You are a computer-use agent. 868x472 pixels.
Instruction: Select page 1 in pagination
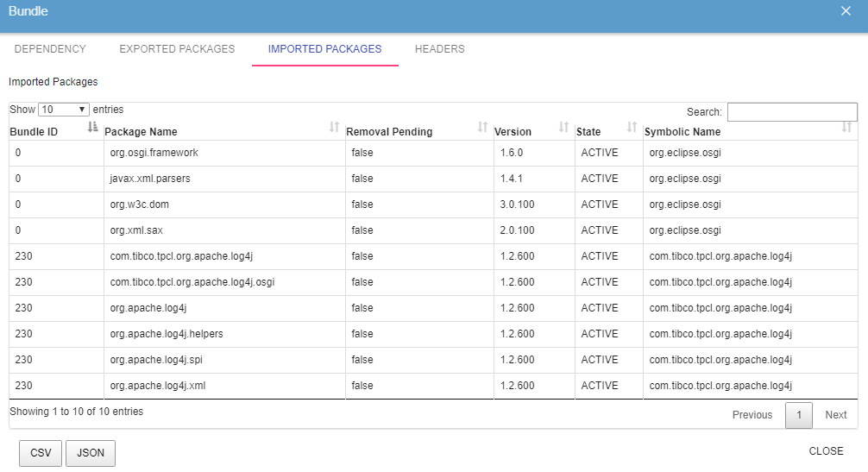[x=799, y=415]
